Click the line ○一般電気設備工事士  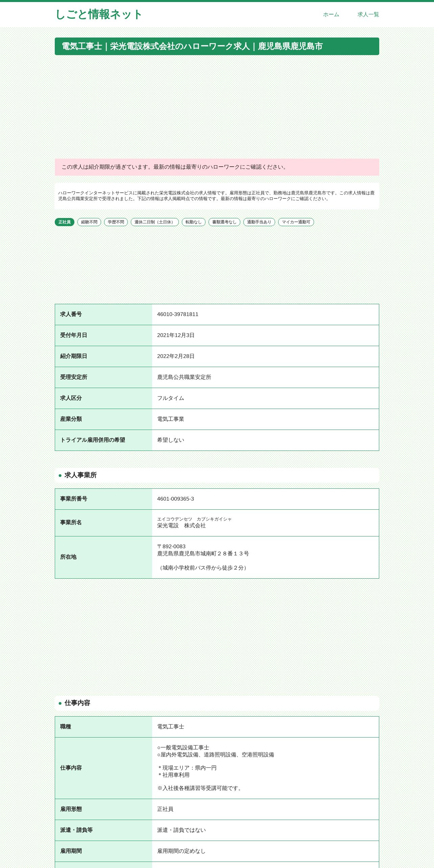[x=183, y=748]
